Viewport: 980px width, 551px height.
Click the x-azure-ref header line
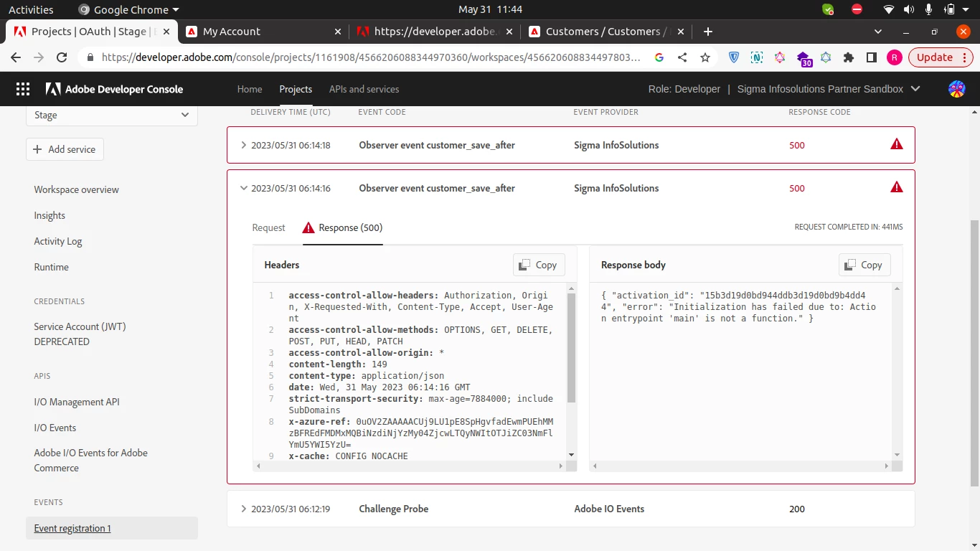420,433
